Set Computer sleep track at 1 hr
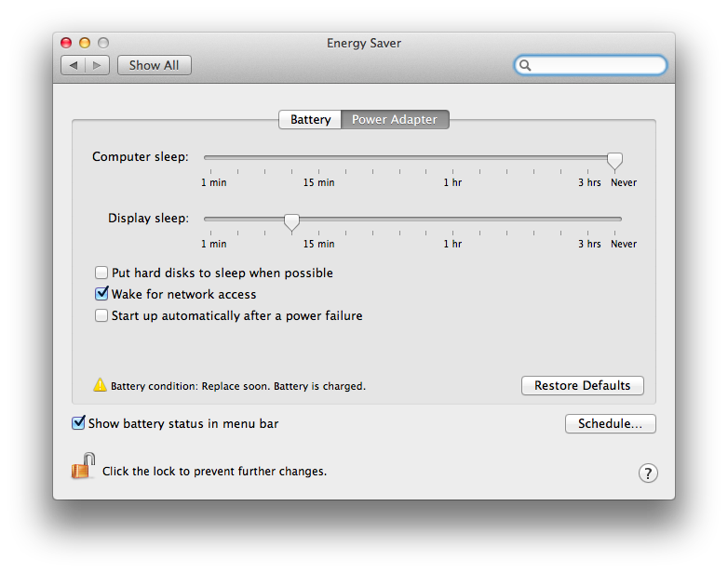Screen dimensions: 728x573 tap(452, 158)
